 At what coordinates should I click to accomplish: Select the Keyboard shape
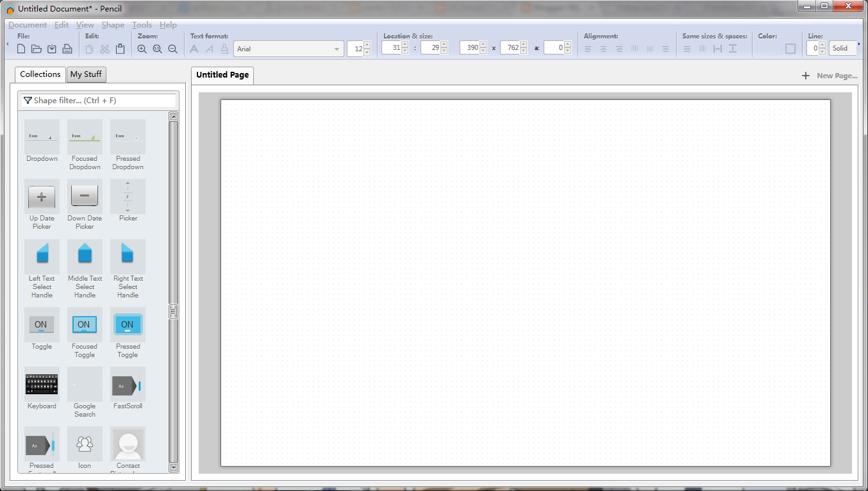(x=42, y=385)
